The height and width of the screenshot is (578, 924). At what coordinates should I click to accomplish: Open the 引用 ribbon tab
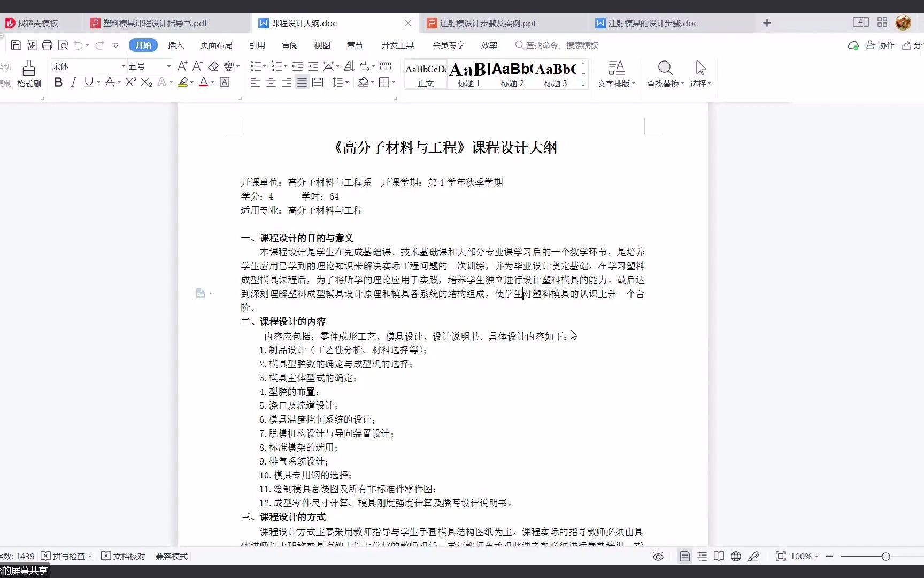(257, 45)
